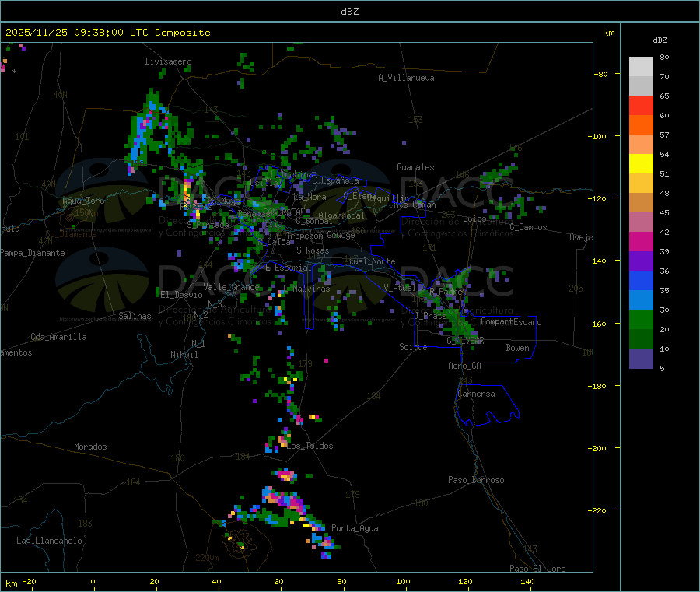The height and width of the screenshot is (592, 700).
Task: Click the El_Desvio location label
Action: point(181,295)
